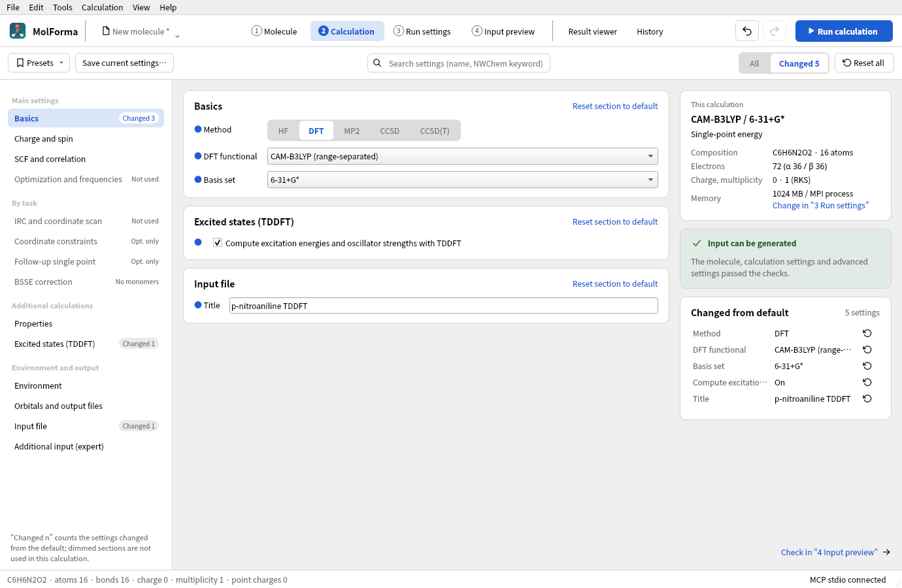
Task: Reset Compute excitation setting in Changed list
Action: (x=867, y=382)
